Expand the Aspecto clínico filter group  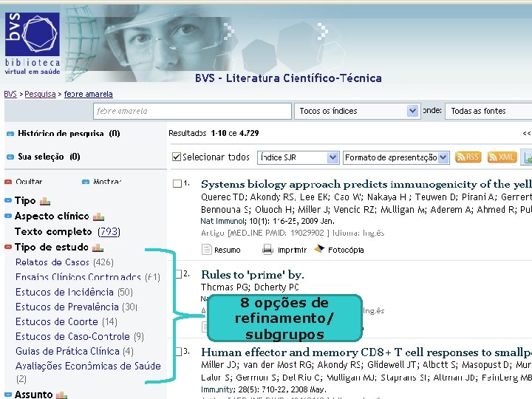click(x=8, y=216)
